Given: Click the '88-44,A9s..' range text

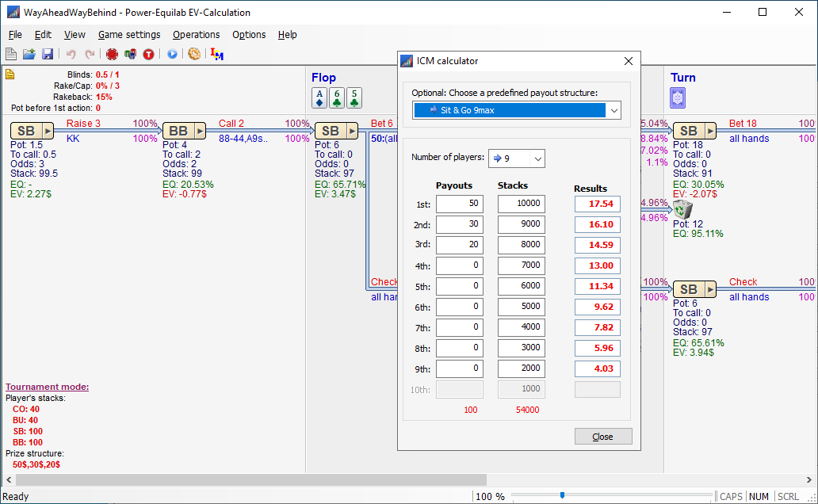Looking at the screenshot, I should [x=243, y=139].
